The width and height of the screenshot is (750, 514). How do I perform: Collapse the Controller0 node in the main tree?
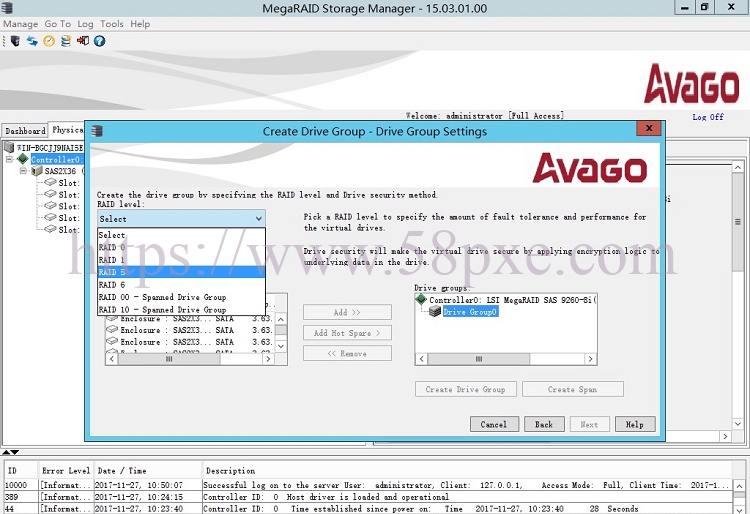click(9, 159)
